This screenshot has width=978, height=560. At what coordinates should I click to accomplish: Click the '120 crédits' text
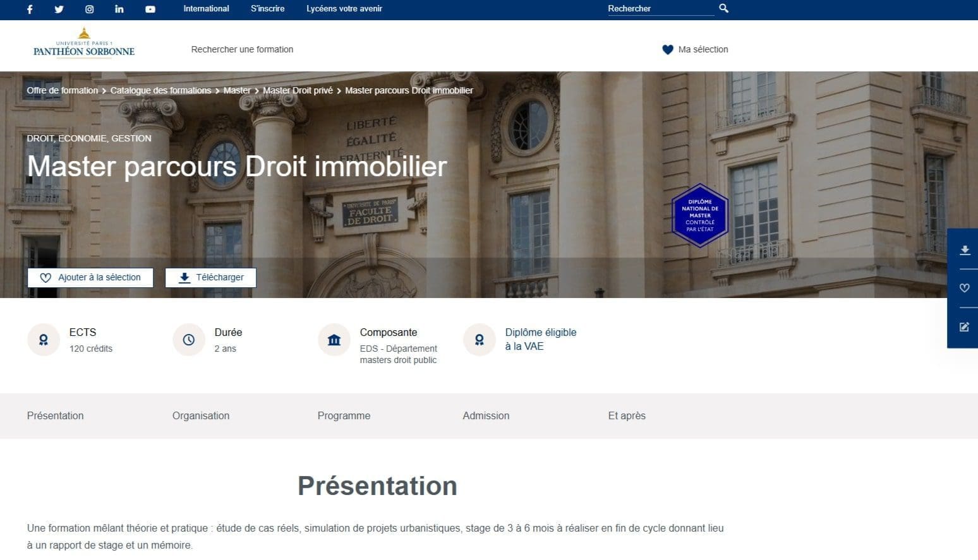pos(91,349)
